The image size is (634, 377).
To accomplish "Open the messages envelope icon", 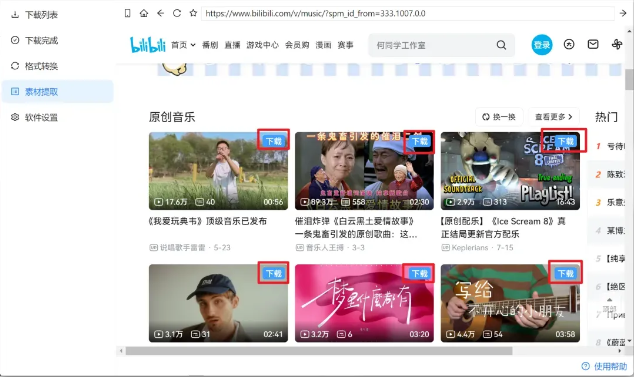I will (593, 44).
